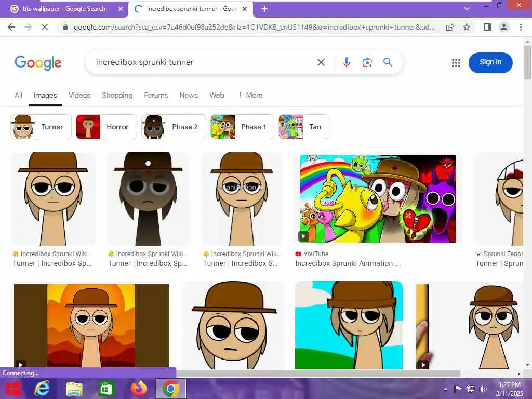This screenshot has width=532, height=399.
Task: Expand the More search options
Action: pos(250,96)
